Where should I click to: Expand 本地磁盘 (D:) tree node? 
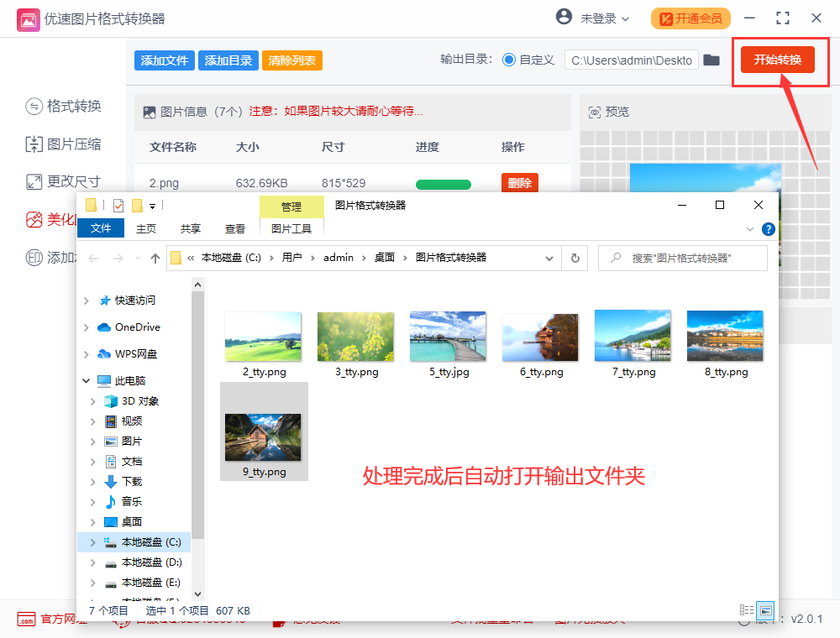click(x=93, y=562)
